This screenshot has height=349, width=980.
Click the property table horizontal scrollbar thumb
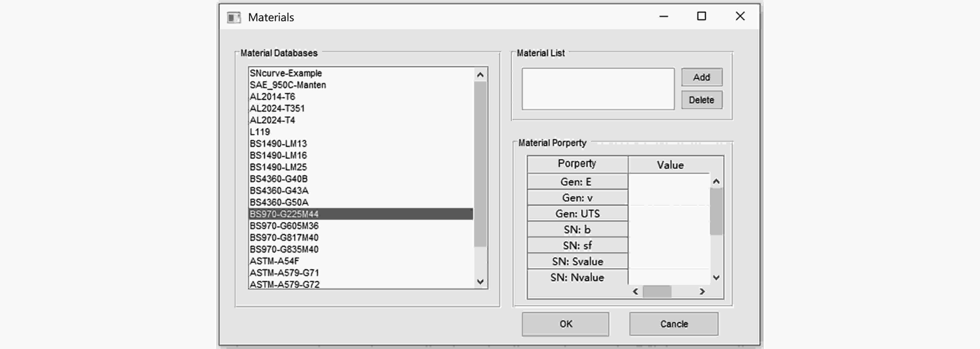(x=657, y=292)
